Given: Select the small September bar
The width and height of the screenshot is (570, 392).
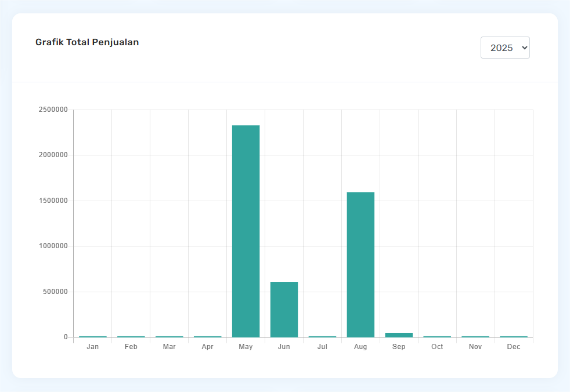Looking at the screenshot, I should (399, 335).
